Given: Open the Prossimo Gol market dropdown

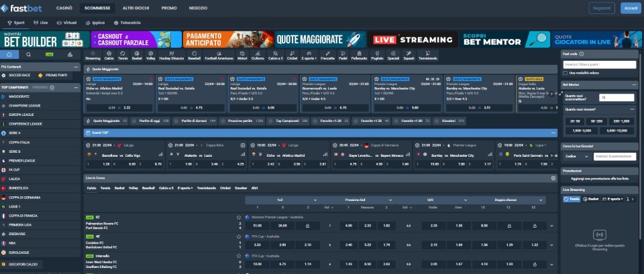Looking at the screenshot, I should tap(358, 200).
